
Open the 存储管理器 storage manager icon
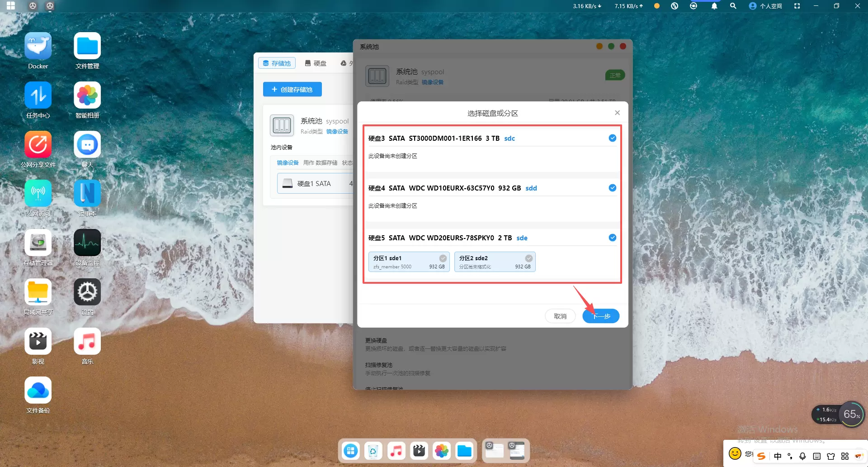(38, 243)
